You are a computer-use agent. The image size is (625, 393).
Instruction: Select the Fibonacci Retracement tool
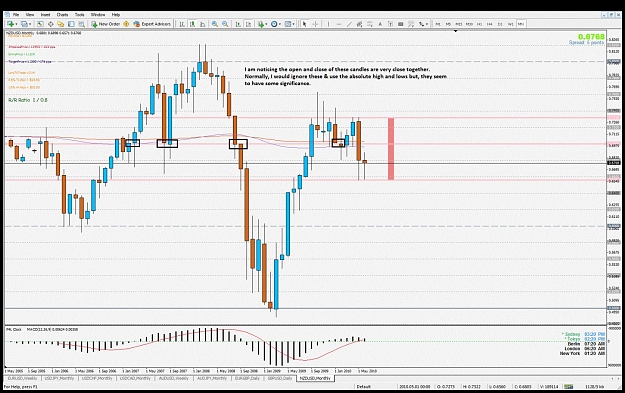coord(369,24)
